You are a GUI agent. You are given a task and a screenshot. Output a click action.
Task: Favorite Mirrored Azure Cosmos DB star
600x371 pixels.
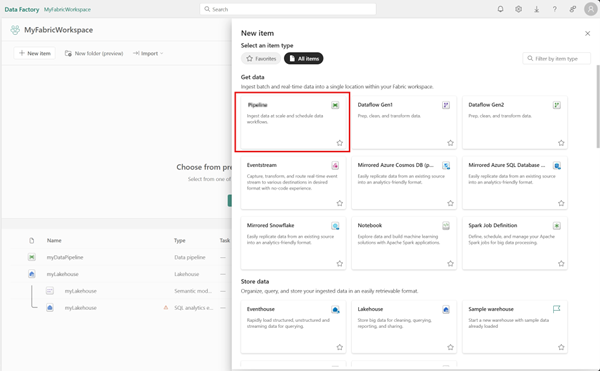tap(450, 203)
